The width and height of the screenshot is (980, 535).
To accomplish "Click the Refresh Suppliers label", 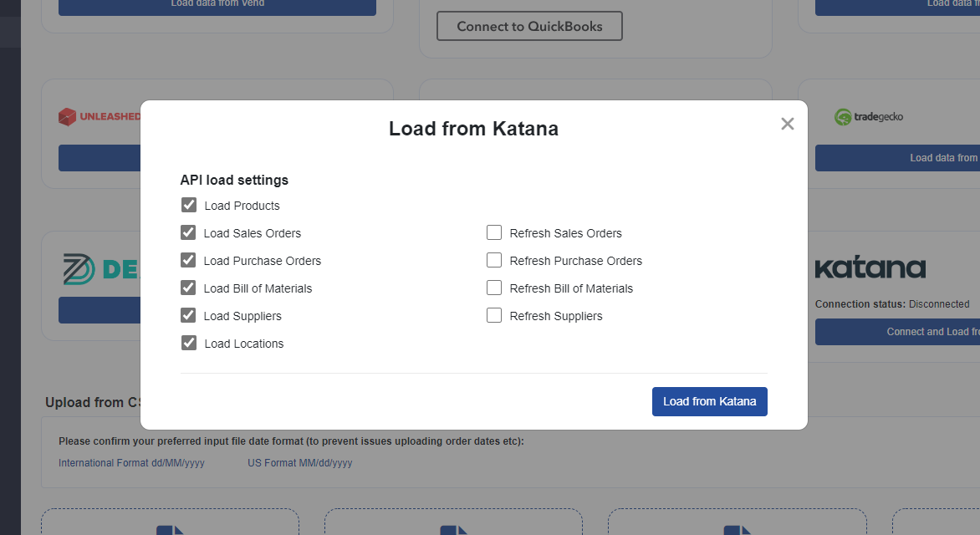I will (555, 316).
